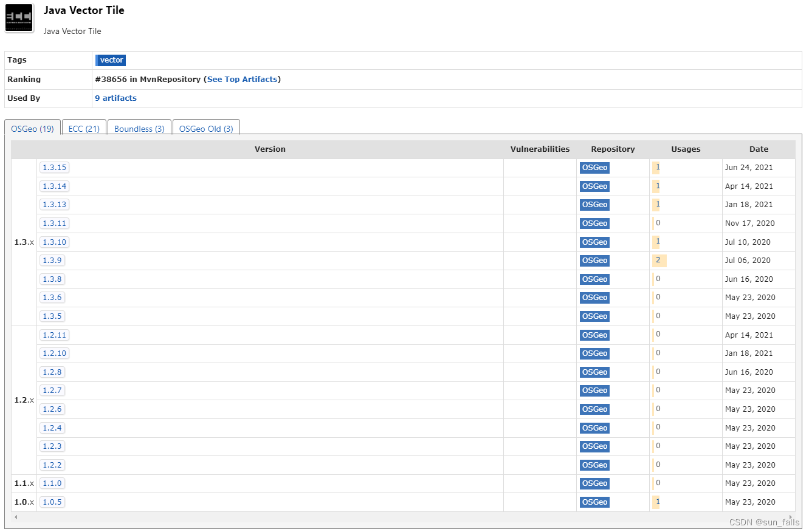The height and width of the screenshot is (532, 809).
Task: Click the Usages column header
Action: 686,149
